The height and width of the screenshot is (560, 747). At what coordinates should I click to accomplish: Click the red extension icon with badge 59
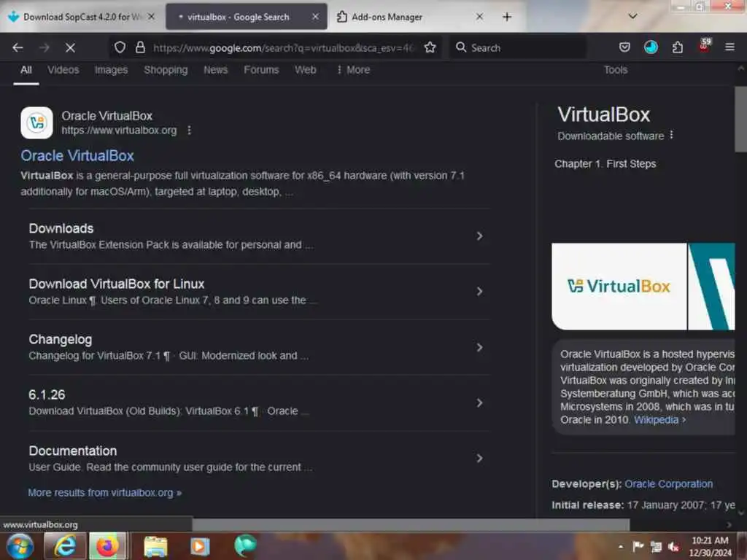pyautogui.click(x=704, y=46)
